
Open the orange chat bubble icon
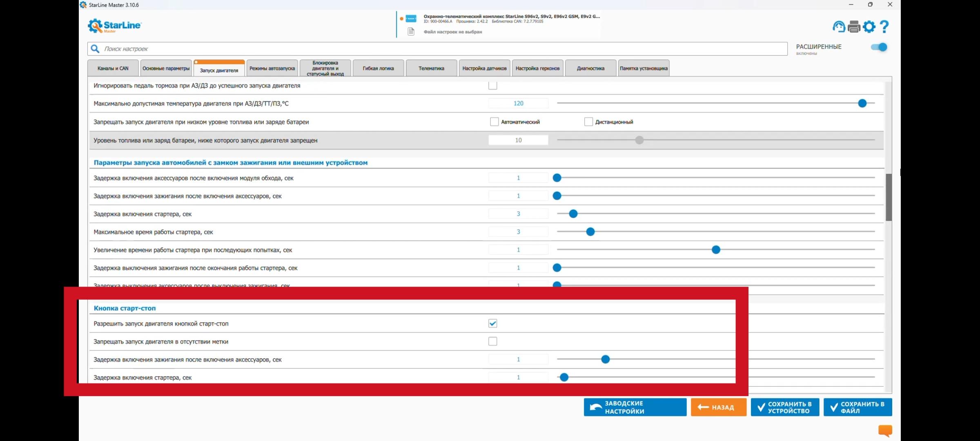coord(885,430)
